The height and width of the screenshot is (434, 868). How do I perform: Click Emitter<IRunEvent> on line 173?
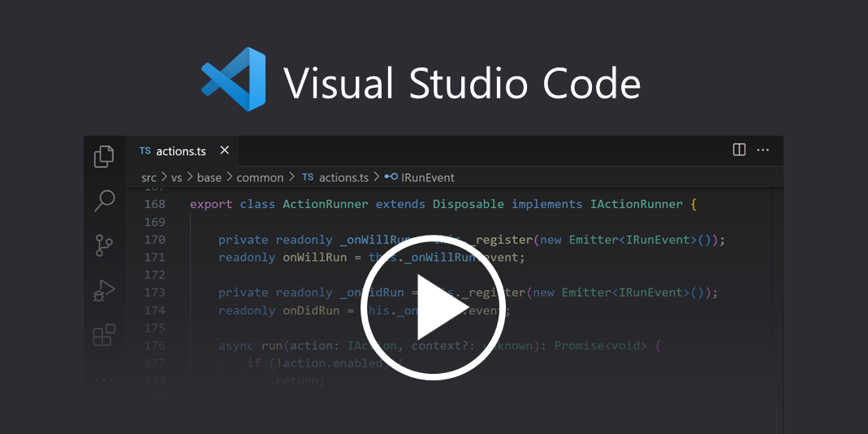(625, 293)
